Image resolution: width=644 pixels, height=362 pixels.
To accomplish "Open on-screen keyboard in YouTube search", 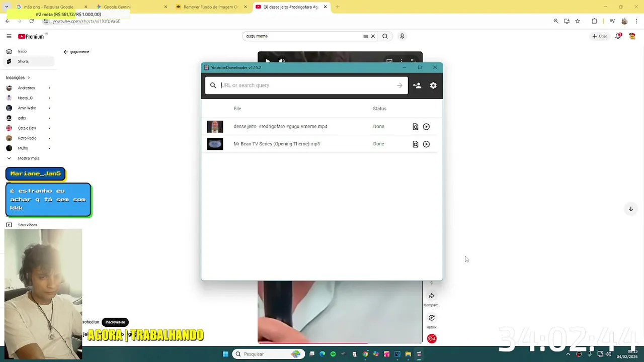I will 366,36.
